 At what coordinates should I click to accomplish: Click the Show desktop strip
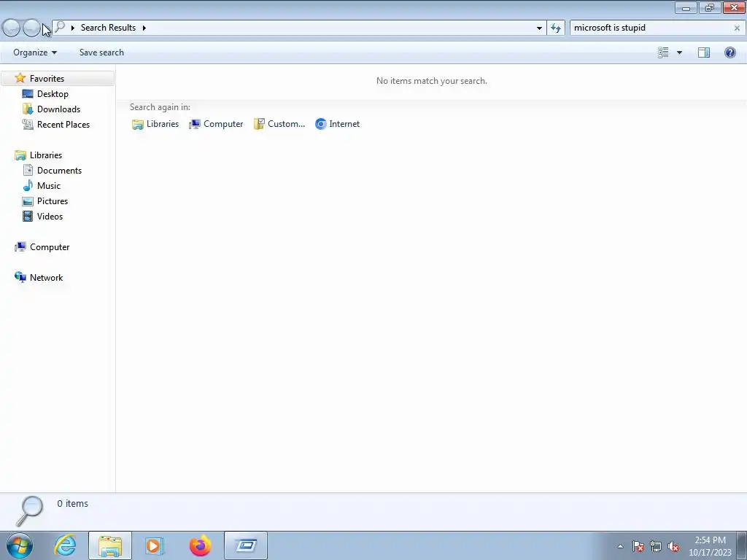click(x=742, y=545)
